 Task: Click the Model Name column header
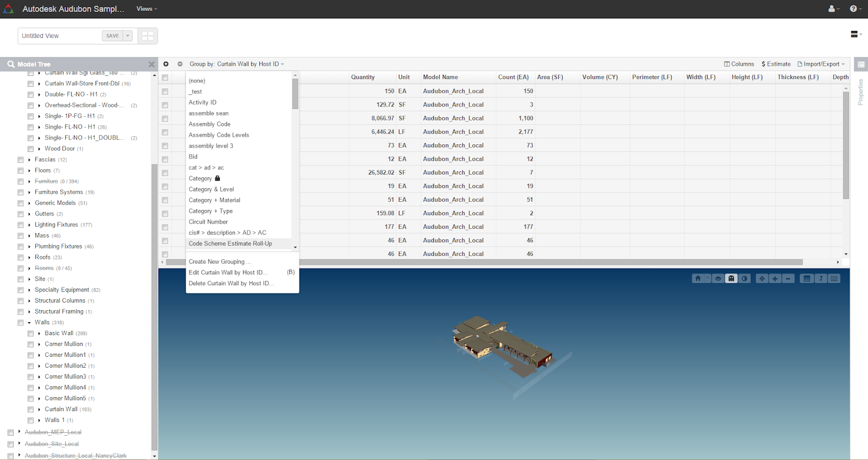441,77
